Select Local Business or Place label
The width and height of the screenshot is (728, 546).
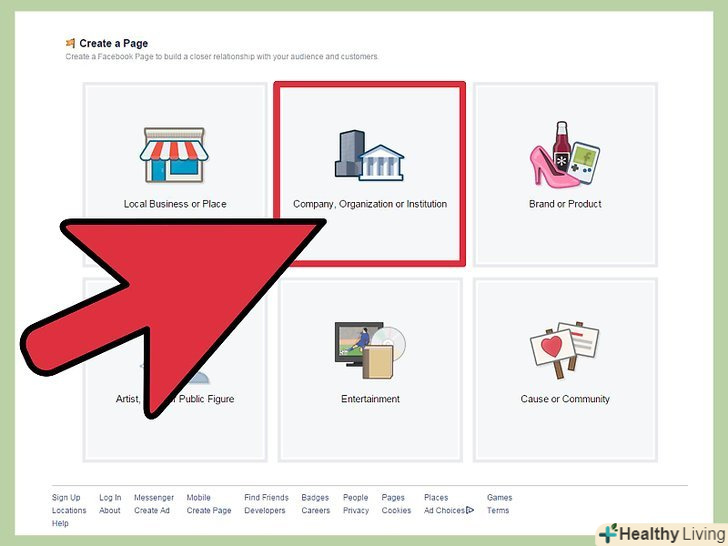point(175,204)
